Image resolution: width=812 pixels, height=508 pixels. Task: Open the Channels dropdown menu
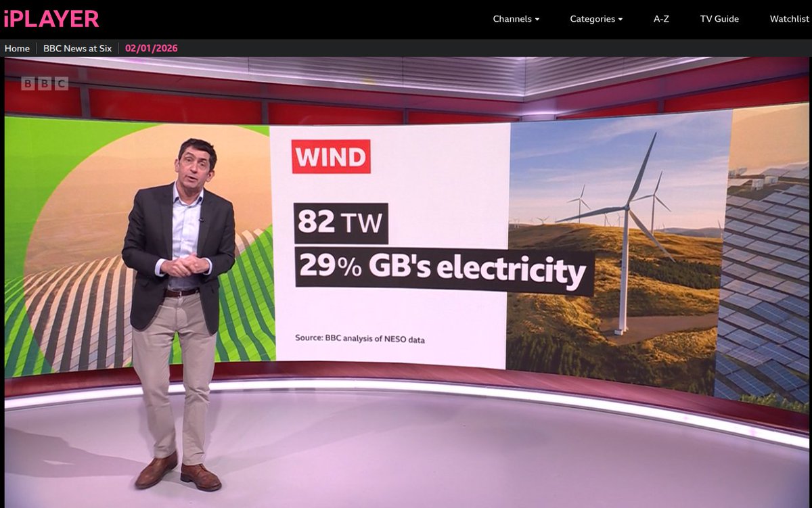pos(516,19)
